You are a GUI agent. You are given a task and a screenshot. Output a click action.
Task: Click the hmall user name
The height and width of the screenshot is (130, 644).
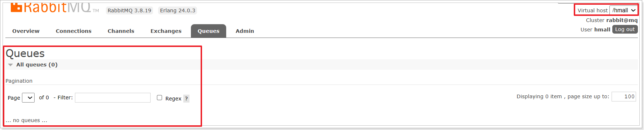[x=602, y=30]
